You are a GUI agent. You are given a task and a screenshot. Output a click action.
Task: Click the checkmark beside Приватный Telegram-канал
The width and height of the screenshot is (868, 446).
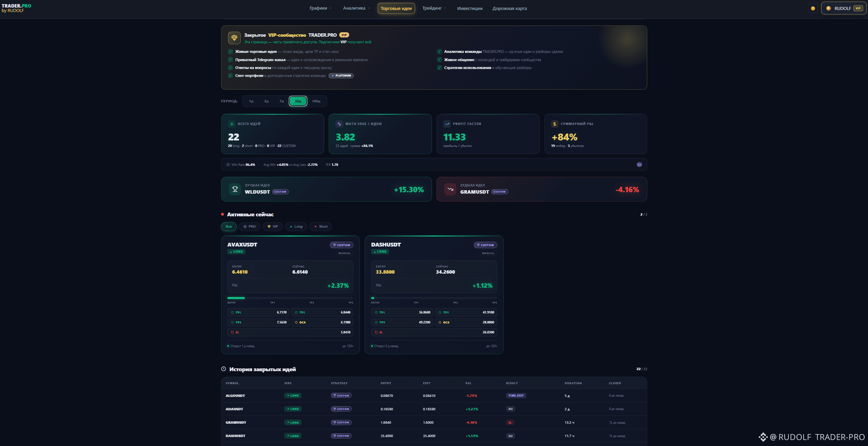230,60
